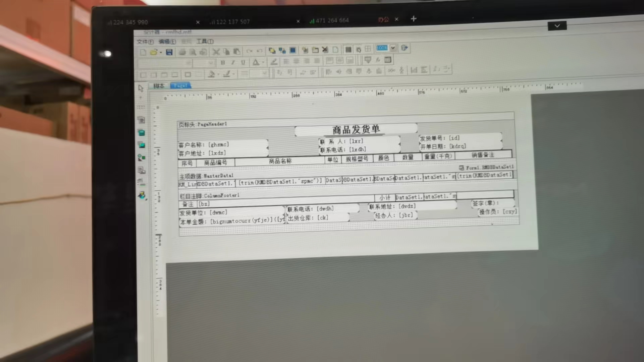
Task: Select the arrow pointer tool in left sidebar
Action: (x=141, y=88)
